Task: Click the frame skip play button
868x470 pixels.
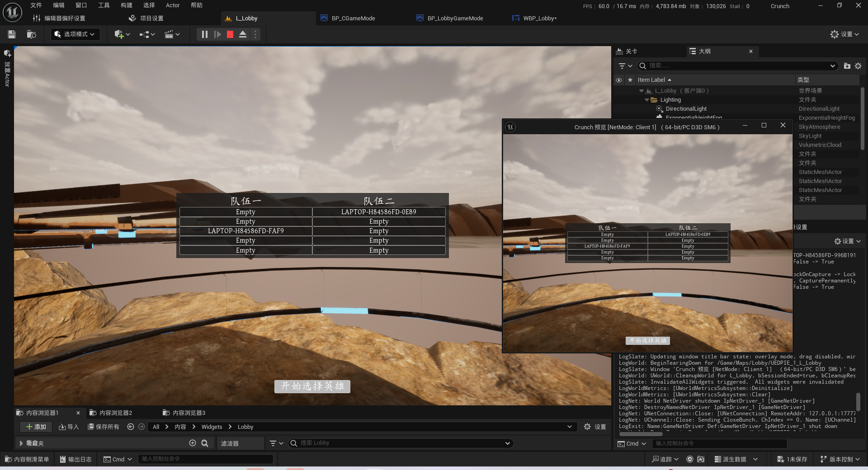Action: pos(217,34)
